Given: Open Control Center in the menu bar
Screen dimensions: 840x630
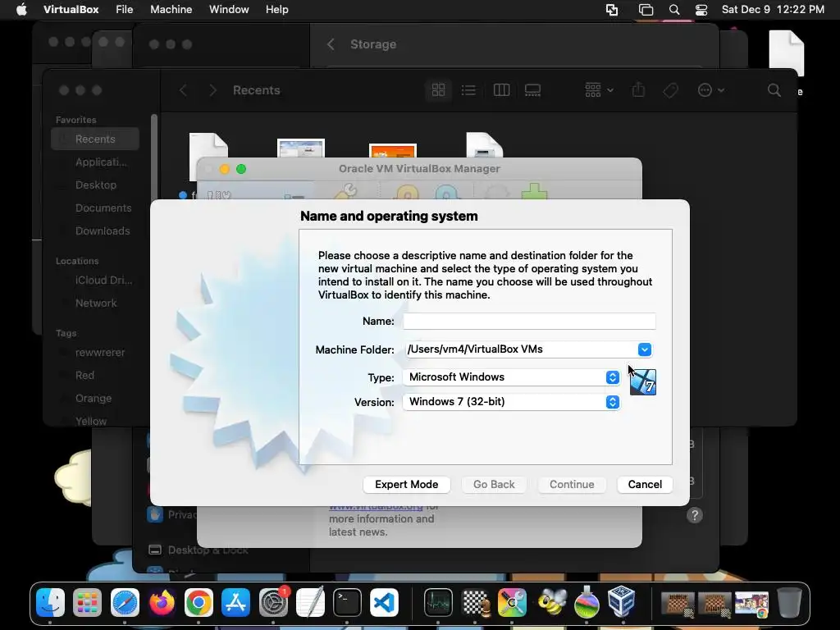Looking at the screenshot, I should (701, 10).
